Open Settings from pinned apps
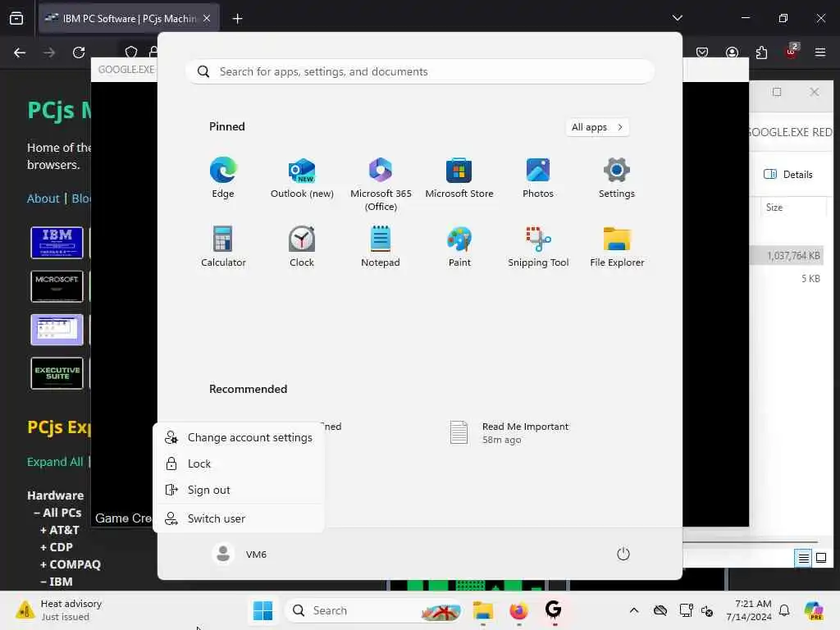The image size is (840, 630). coord(617,178)
